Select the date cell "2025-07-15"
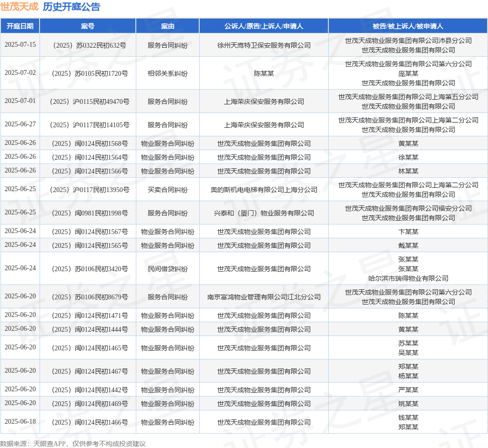Image resolution: width=488 pixels, height=448 pixels. coord(20,44)
